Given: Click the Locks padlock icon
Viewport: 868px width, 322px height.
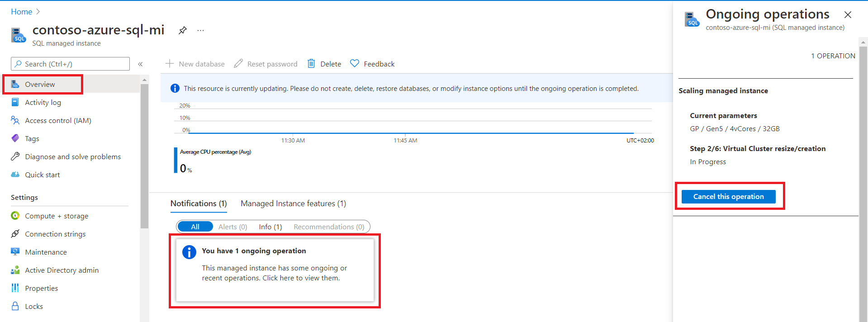Looking at the screenshot, I should click(x=15, y=306).
